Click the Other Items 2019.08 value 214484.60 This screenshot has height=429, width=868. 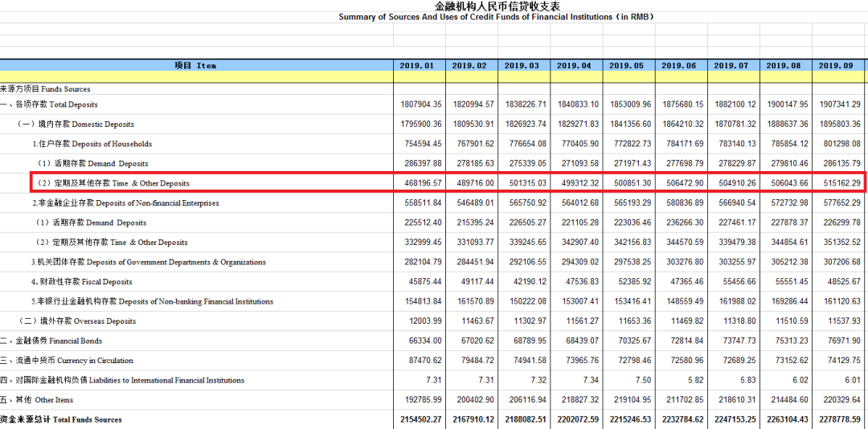787,400
